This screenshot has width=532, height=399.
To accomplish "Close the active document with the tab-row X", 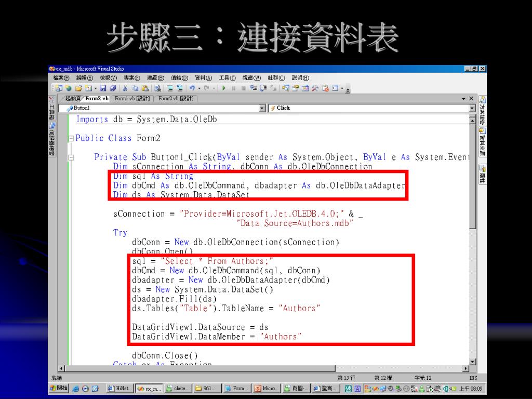I will point(471,98).
